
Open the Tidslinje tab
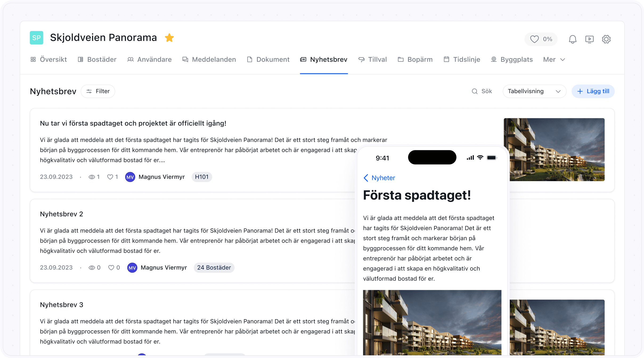pos(462,60)
